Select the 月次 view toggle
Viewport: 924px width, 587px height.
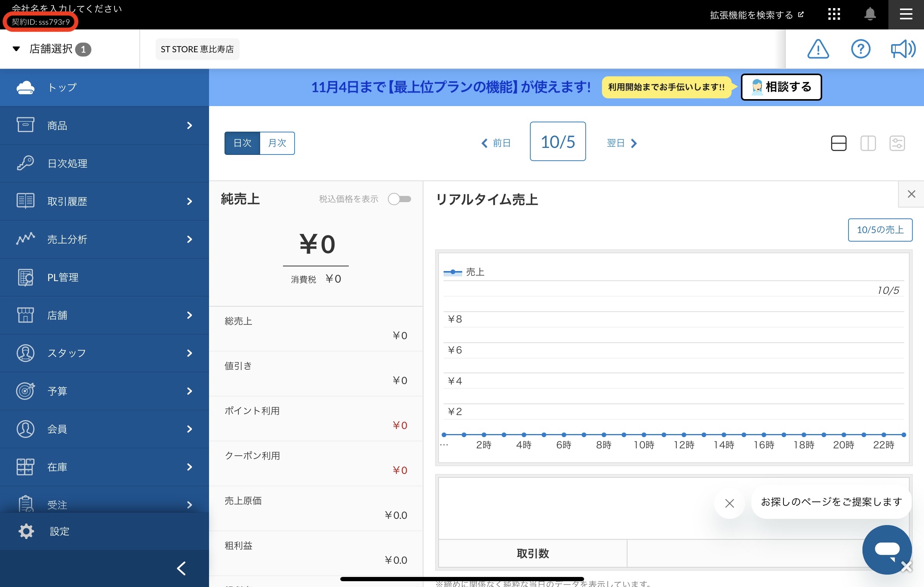coord(277,143)
